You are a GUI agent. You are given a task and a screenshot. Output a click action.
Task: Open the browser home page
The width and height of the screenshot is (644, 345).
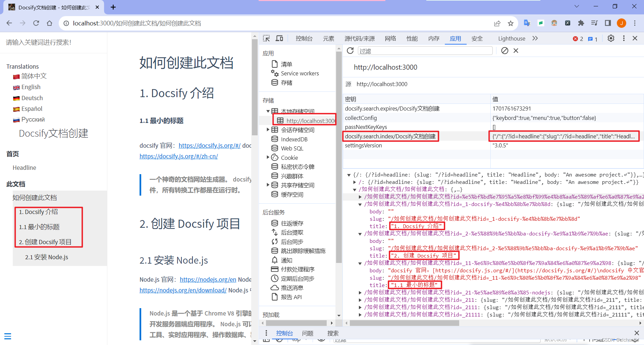50,23
